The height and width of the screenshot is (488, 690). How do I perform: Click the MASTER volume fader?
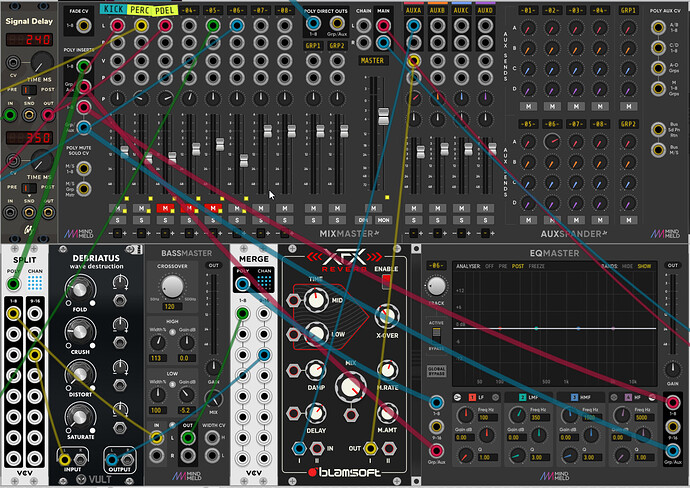383,116
